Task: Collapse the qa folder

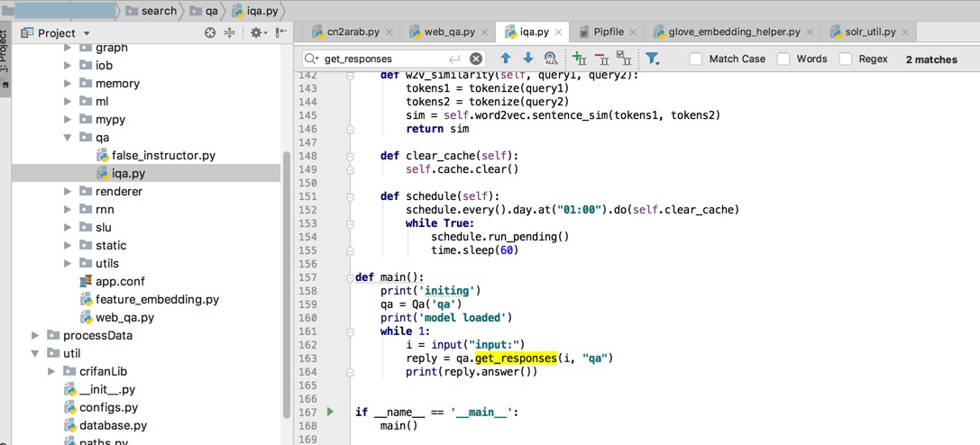Action: (x=69, y=137)
